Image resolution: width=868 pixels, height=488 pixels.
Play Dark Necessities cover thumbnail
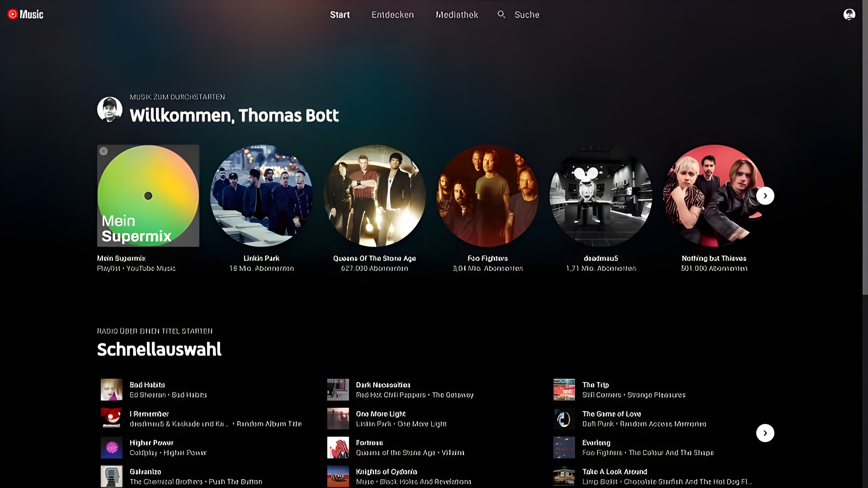click(x=338, y=390)
